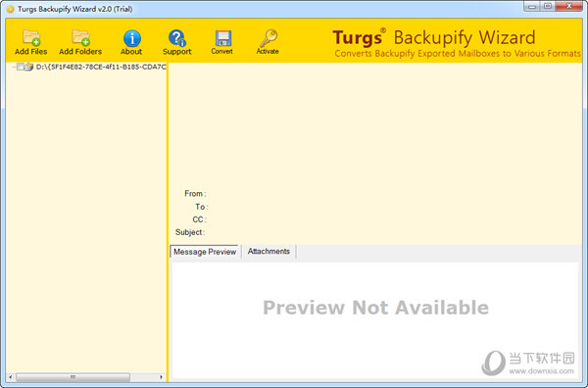
Task: Switch to the Message Preview tab
Action: tap(205, 252)
